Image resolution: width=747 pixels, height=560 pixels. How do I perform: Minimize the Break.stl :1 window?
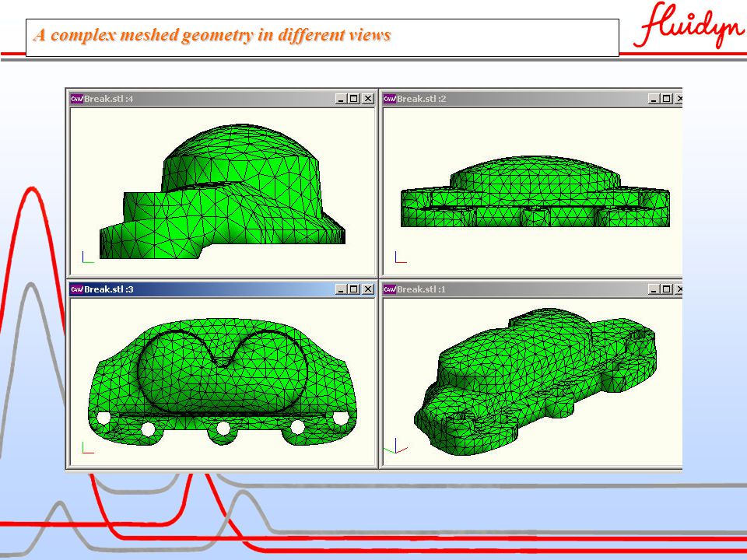tap(654, 289)
